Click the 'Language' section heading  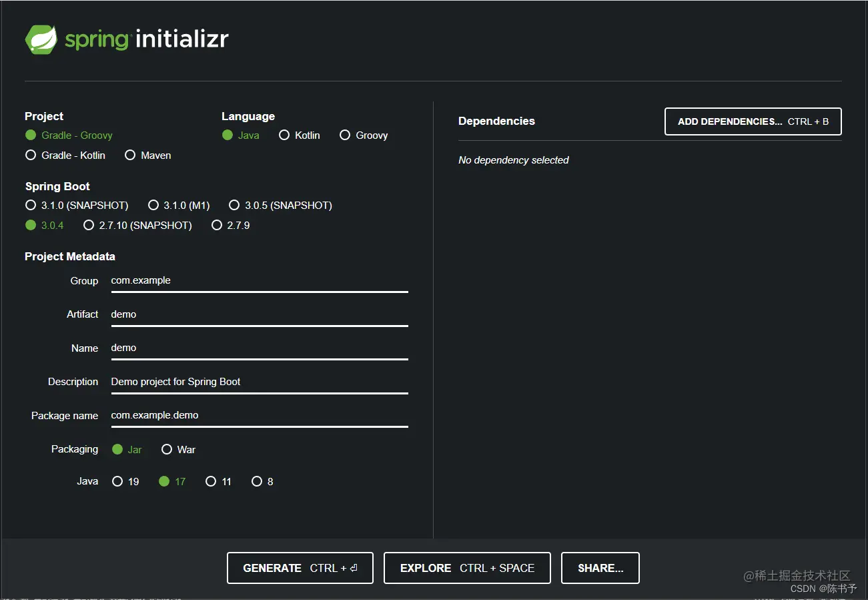point(248,116)
